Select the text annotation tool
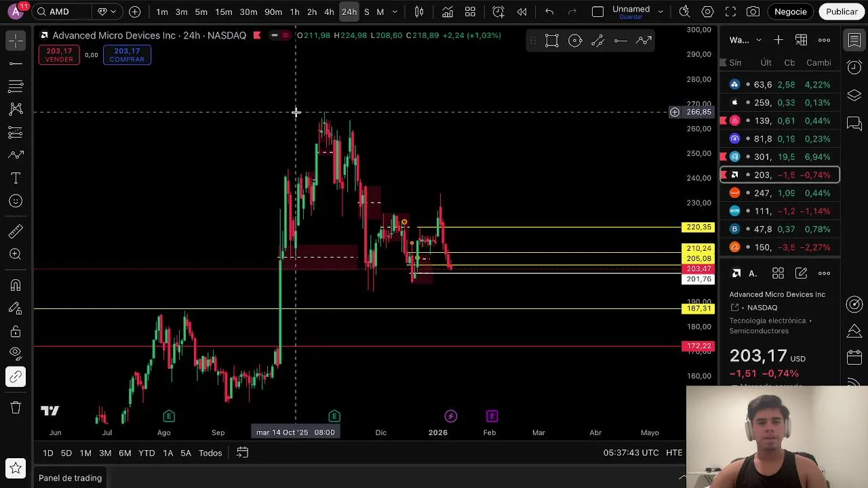 point(16,178)
